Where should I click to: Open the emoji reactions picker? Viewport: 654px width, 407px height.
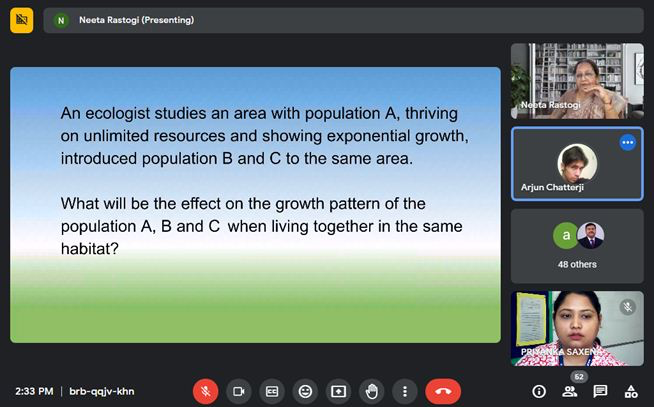(305, 391)
